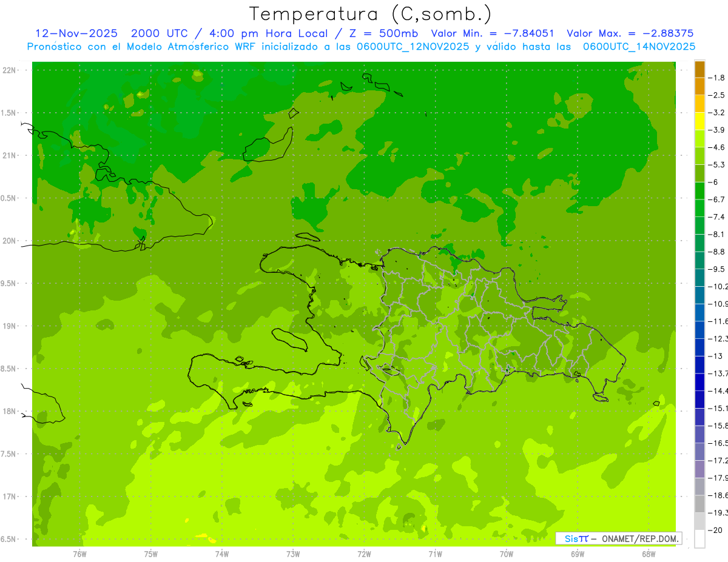The image size is (728, 562).
Task: Click the 'Valor Max. = -2.88375' text
Action: click(x=630, y=33)
